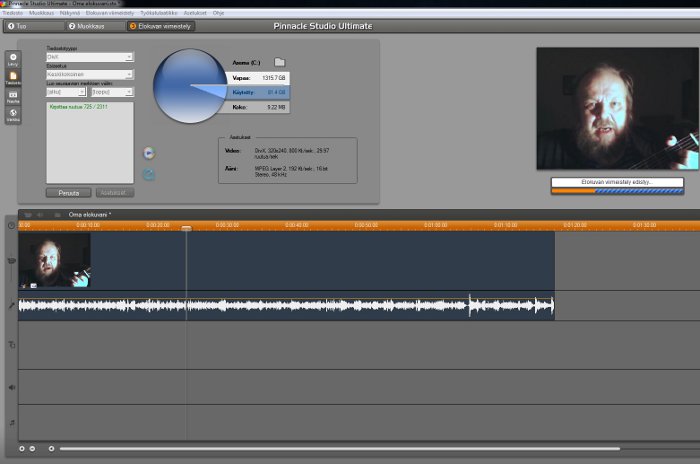Click the music note track icon
Viewport: 700px width, 464px height.
click(x=12, y=422)
